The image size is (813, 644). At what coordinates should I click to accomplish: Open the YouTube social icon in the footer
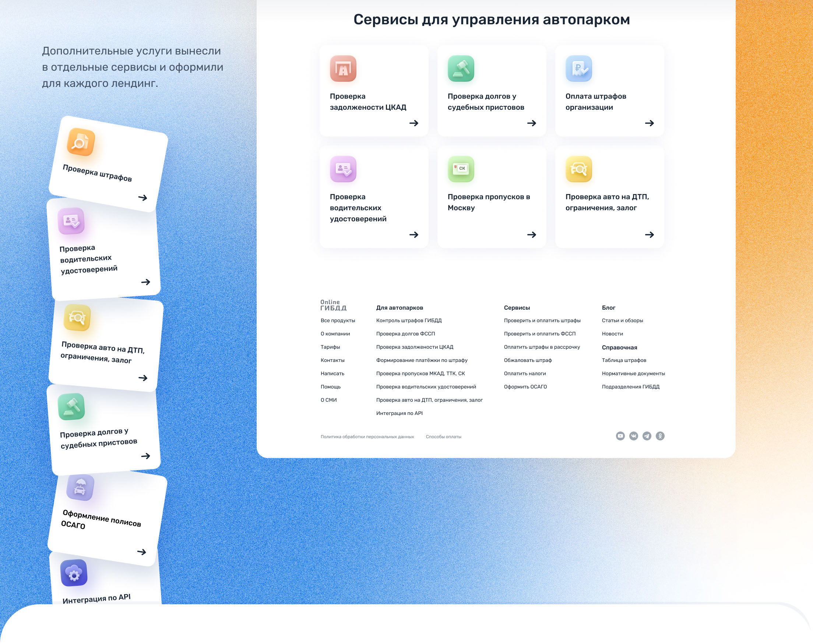tap(620, 436)
